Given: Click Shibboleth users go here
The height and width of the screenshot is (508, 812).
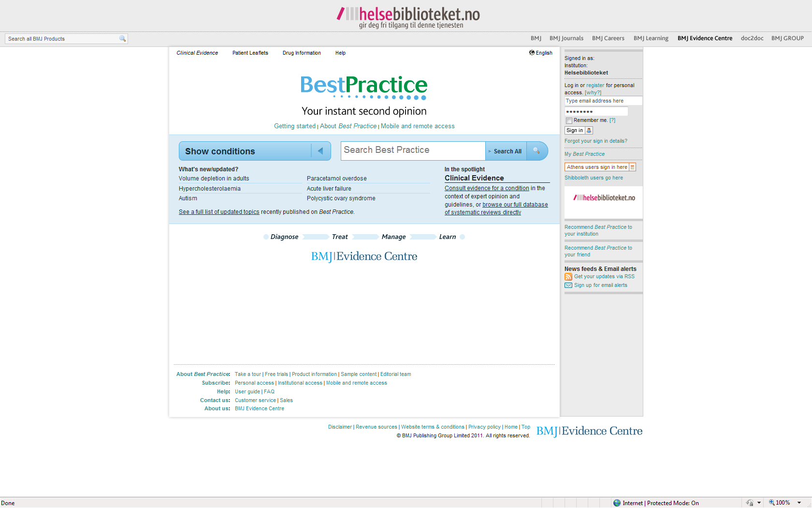Looking at the screenshot, I should [594, 178].
